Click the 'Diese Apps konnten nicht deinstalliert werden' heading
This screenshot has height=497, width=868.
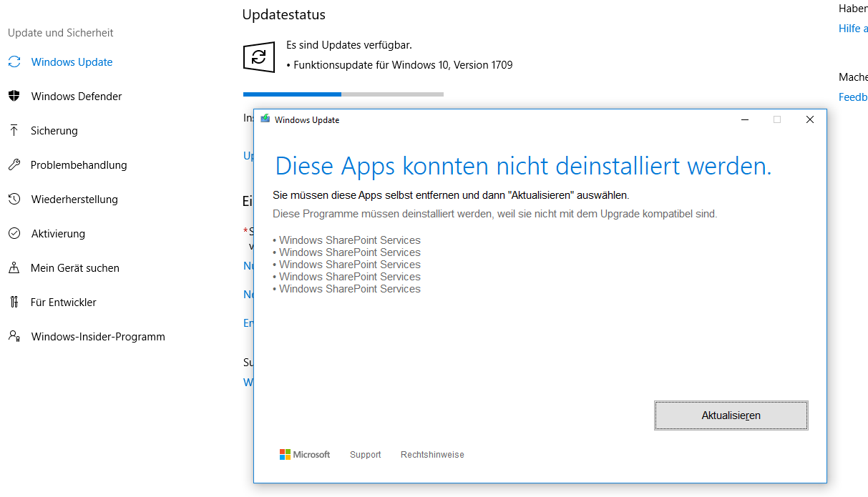tap(523, 166)
